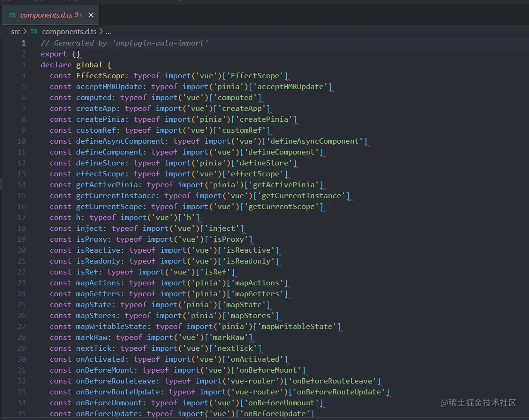Click line number 1 in gutter

tap(24, 43)
